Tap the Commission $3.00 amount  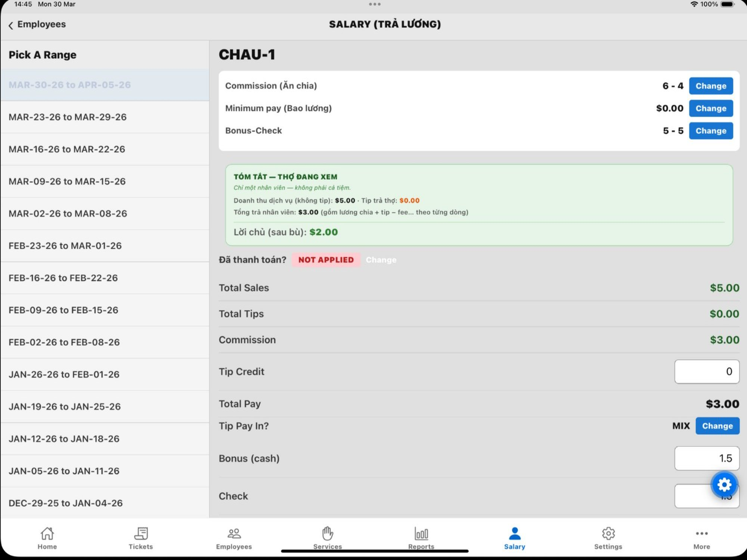click(x=724, y=340)
